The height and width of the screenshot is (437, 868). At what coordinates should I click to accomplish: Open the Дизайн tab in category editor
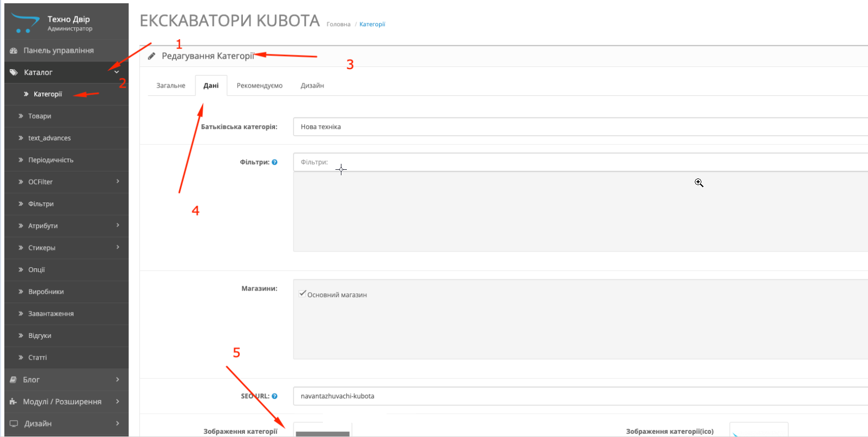click(313, 85)
